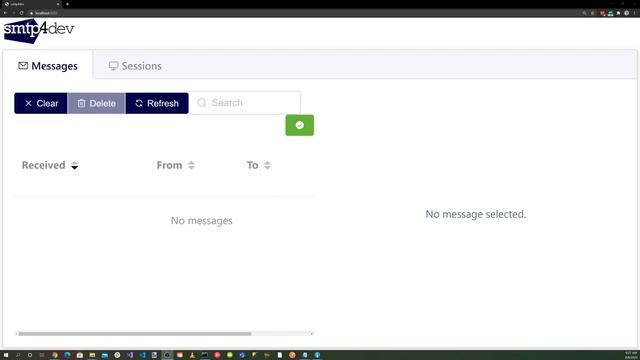Open Cortana circle in the taskbar
640x360 pixels.
click(30, 355)
